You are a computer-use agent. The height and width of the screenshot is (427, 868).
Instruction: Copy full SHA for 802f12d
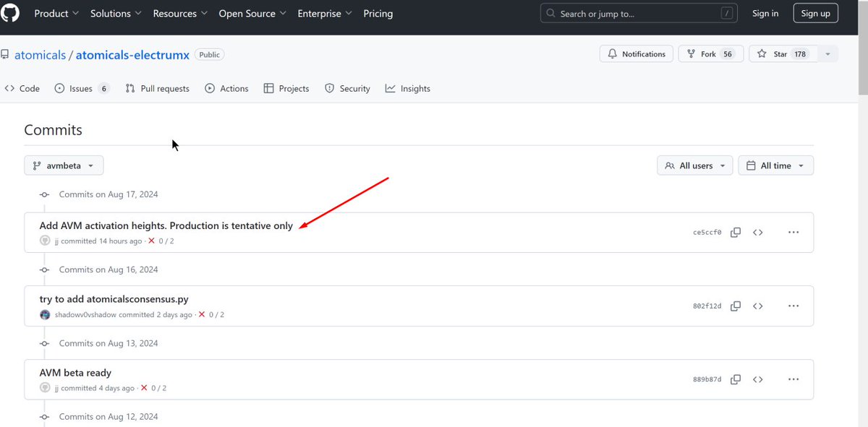736,306
